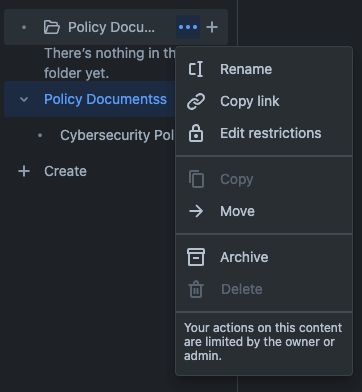362x392 pixels.
Task: Select Archive in the context menu
Action: click(264, 257)
